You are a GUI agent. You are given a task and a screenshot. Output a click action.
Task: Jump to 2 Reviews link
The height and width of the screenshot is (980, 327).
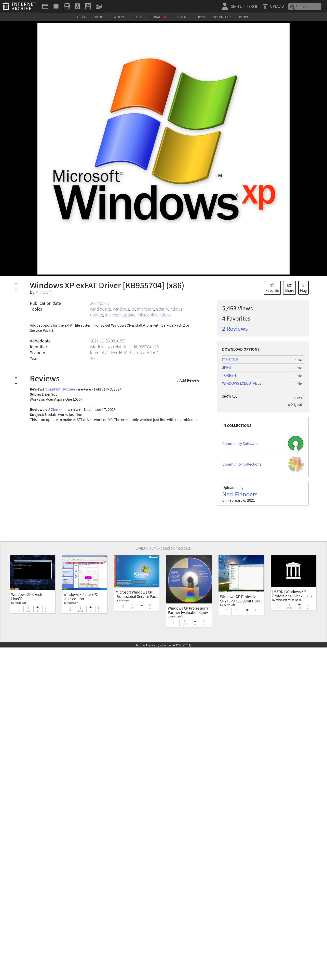pyautogui.click(x=235, y=329)
